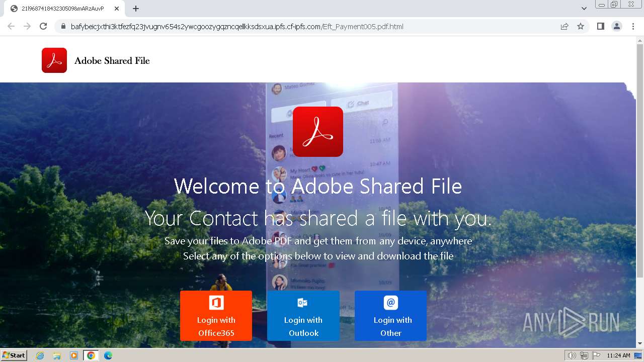Click the Login with Office365 button

tap(216, 316)
